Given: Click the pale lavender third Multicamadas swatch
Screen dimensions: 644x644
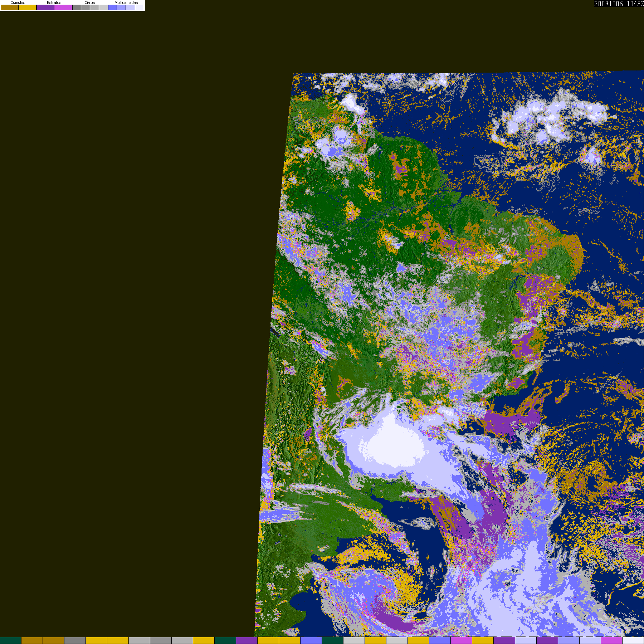Looking at the screenshot, I should pyautogui.click(x=130, y=7).
